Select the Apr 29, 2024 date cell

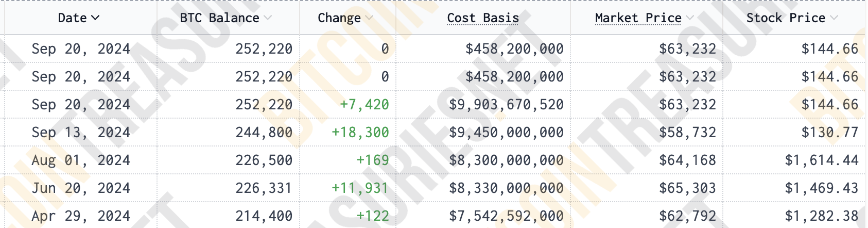pos(81,216)
